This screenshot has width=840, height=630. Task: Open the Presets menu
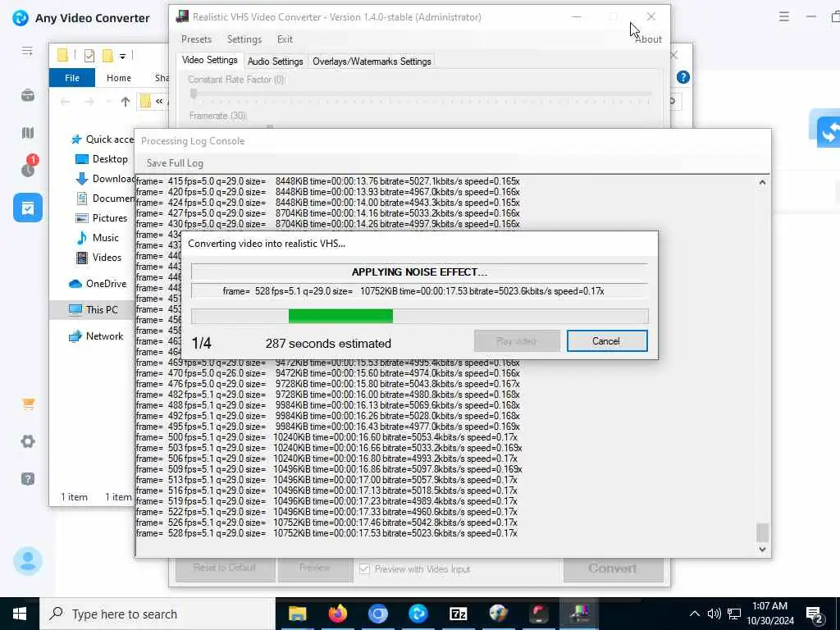point(196,39)
